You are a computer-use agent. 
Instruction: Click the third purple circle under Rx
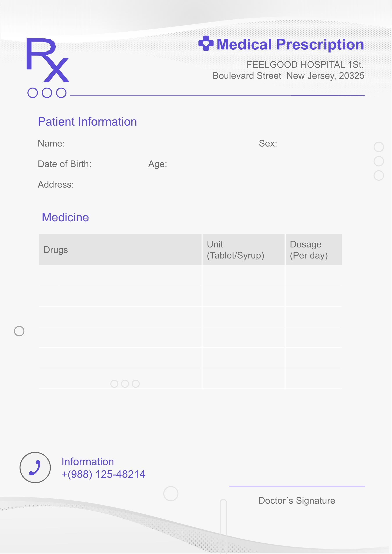[61, 93]
